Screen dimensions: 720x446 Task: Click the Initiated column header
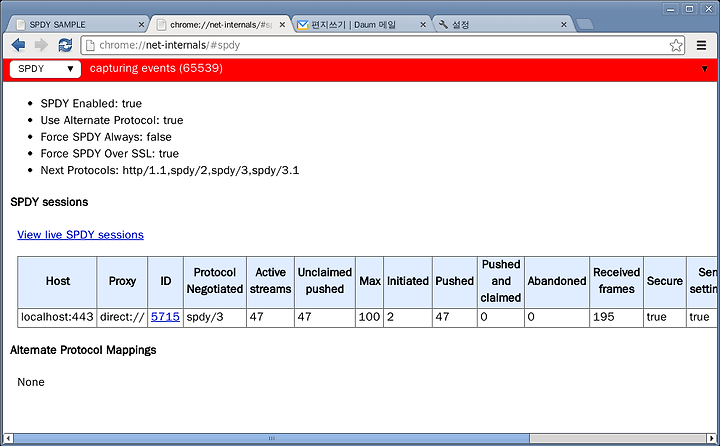[x=408, y=281]
